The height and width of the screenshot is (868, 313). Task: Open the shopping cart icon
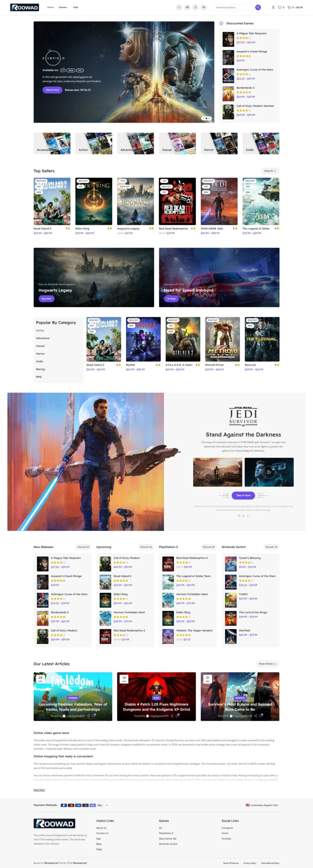pyautogui.click(x=289, y=7)
